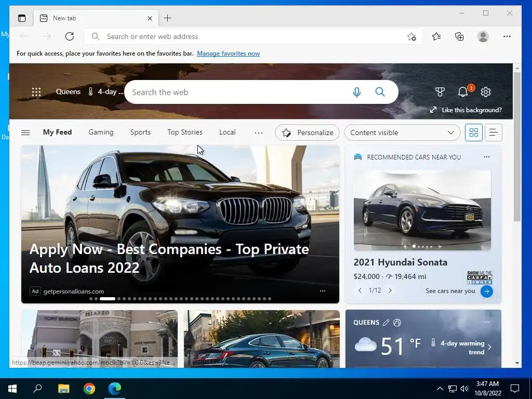Image resolution: width=532 pixels, height=399 pixels.
Task: Switch to the Sports tab
Action: tap(140, 132)
